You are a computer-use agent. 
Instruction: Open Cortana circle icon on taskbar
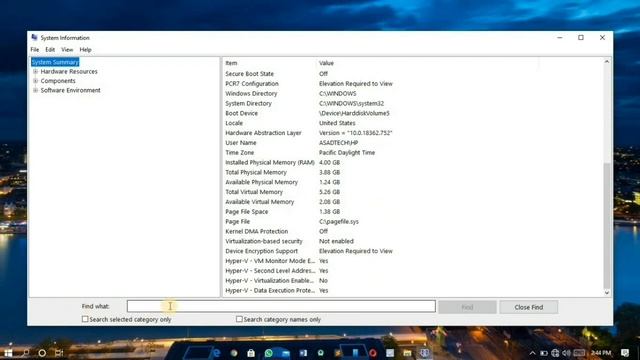(42, 353)
